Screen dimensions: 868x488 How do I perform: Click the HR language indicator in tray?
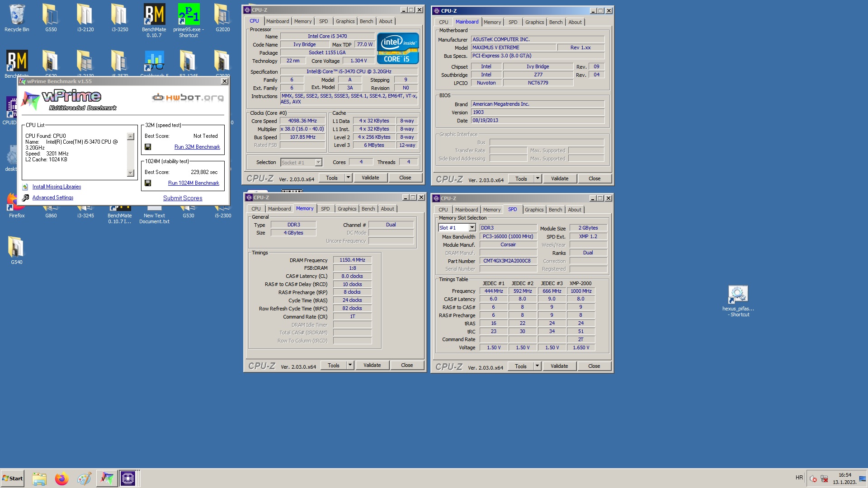click(799, 478)
